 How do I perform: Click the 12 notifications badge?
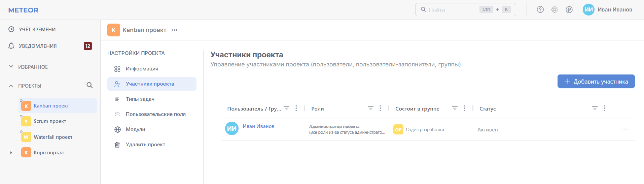[88, 46]
